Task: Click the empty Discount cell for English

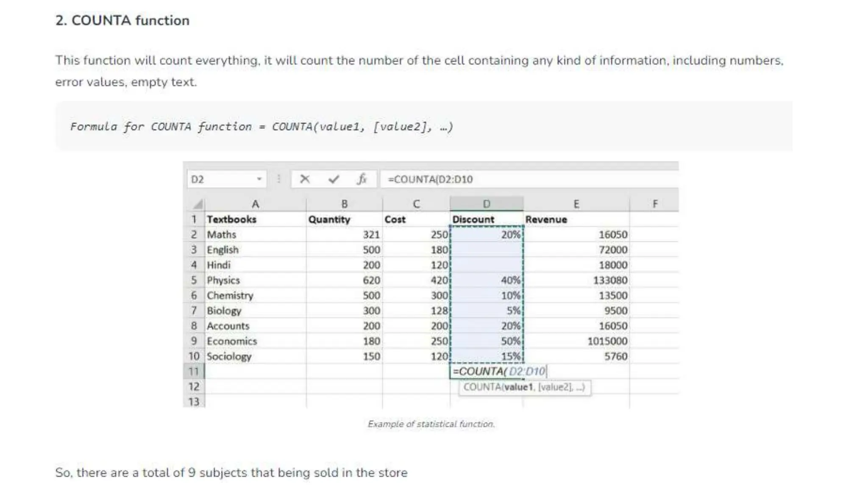Action: coord(486,250)
